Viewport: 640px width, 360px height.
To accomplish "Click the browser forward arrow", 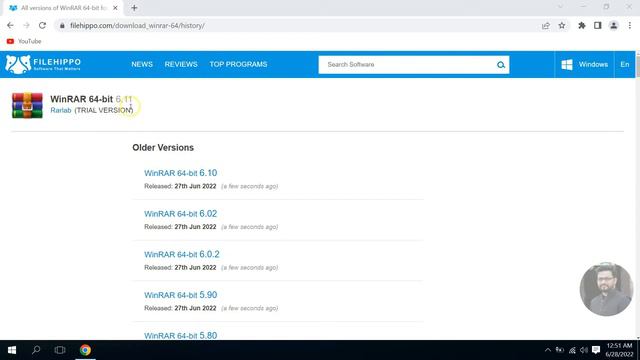I will point(26,25).
